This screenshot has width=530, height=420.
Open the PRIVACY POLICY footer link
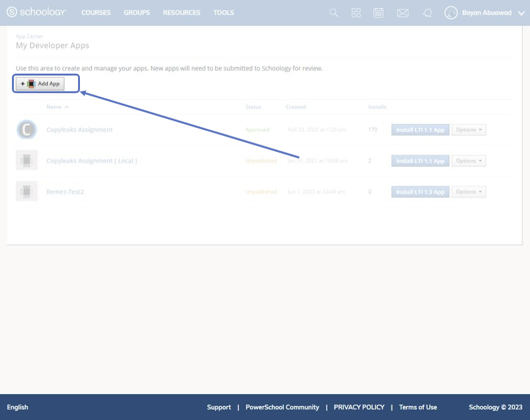click(x=359, y=407)
